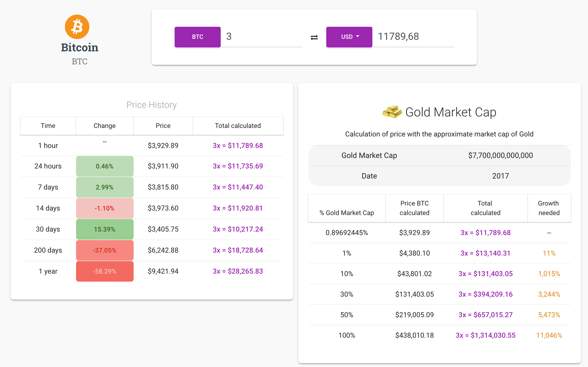Click the 3x = $11,789.68 total for 1 hour
The image size is (588, 367).
point(237,145)
